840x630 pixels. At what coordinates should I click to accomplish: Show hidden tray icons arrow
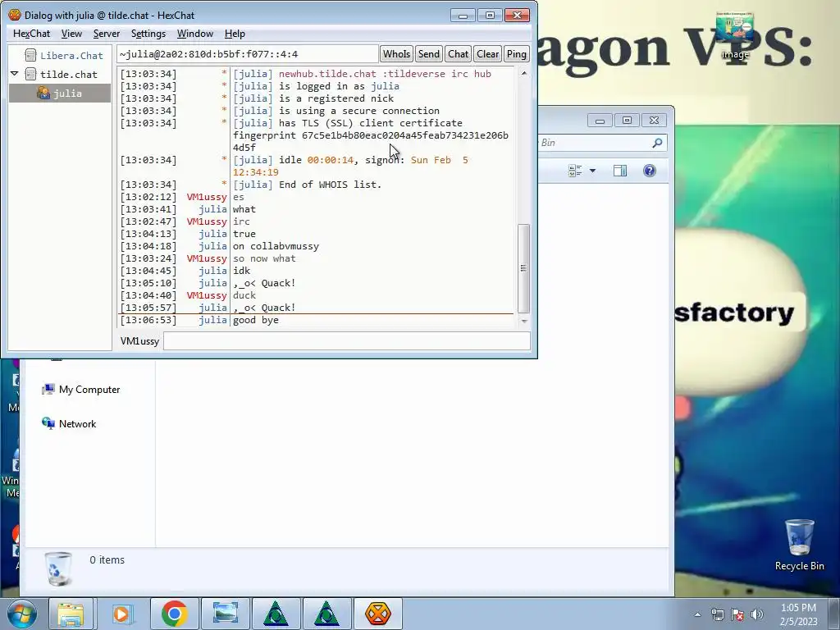pos(697,614)
